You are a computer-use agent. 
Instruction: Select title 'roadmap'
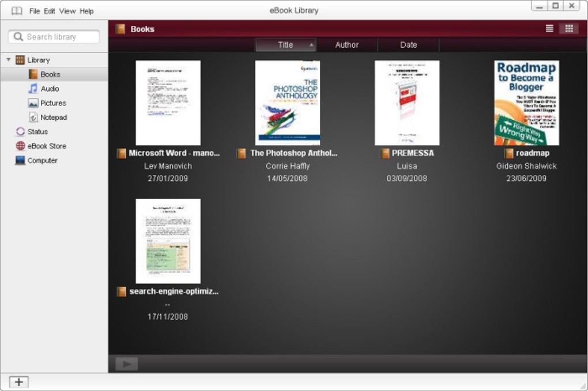click(533, 153)
